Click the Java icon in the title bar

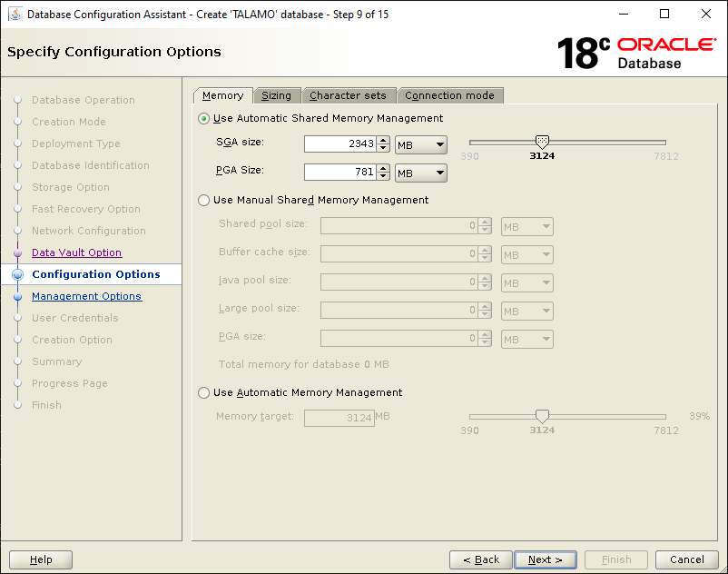(x=15, y=15)
